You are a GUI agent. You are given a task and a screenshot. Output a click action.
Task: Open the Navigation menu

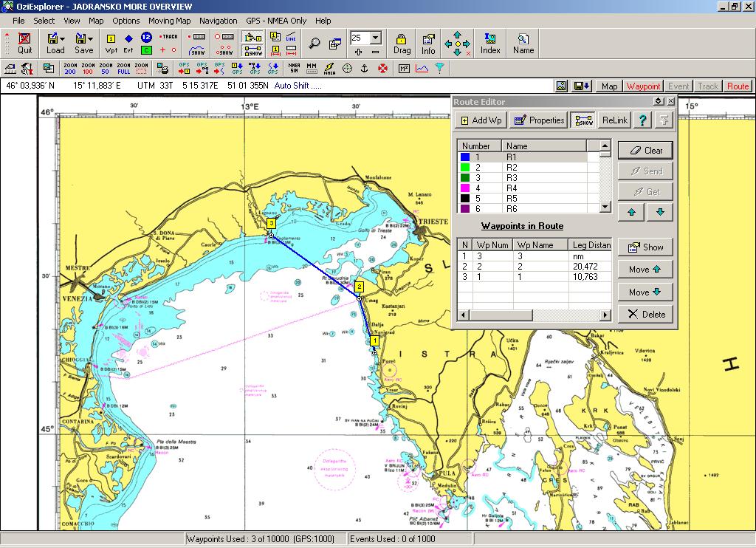click(219, 21)
